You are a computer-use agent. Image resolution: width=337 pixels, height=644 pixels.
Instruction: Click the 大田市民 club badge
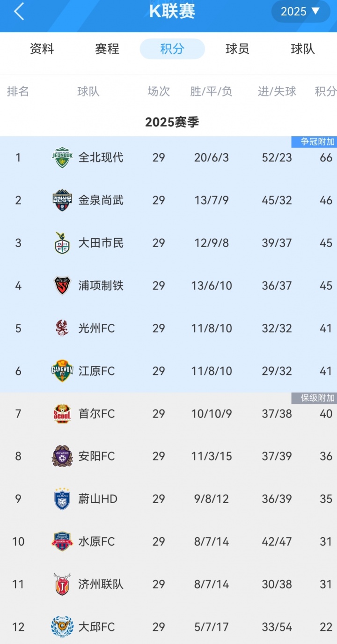(62, 243)
